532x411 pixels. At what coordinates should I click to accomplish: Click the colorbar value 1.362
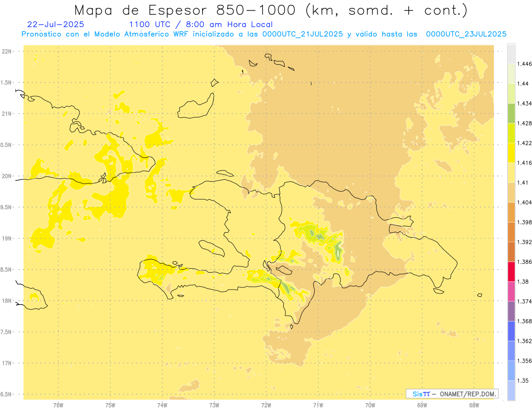(x=524, y=341)
